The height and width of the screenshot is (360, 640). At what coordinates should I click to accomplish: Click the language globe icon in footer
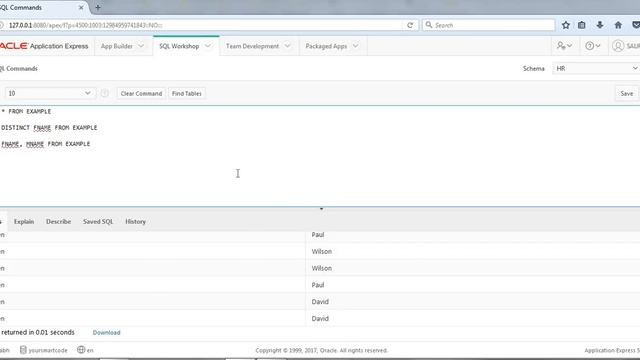tap(81, 349)
